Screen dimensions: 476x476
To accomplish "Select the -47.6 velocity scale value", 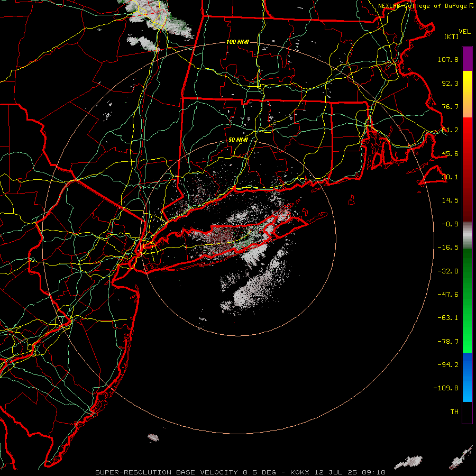I will [448, 295].
